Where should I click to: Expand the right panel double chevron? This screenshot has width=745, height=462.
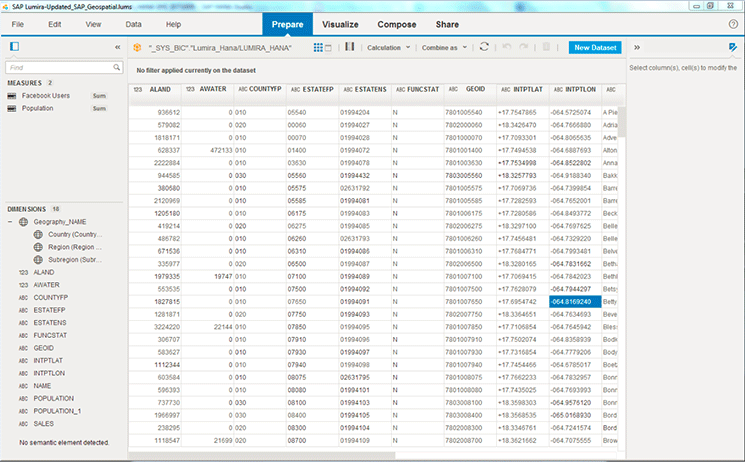[637, 47]
